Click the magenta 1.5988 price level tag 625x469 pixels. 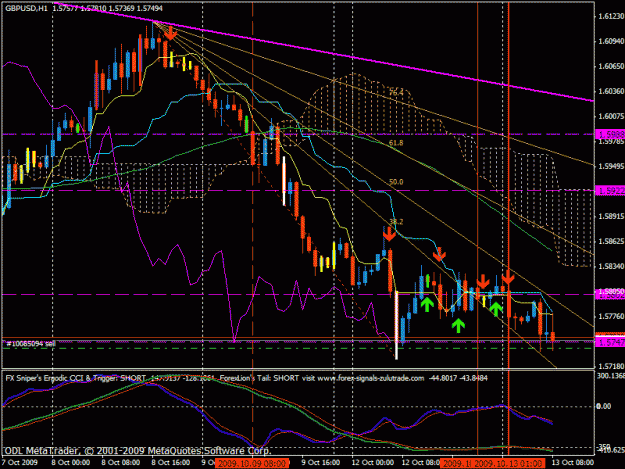pos(610,134)
